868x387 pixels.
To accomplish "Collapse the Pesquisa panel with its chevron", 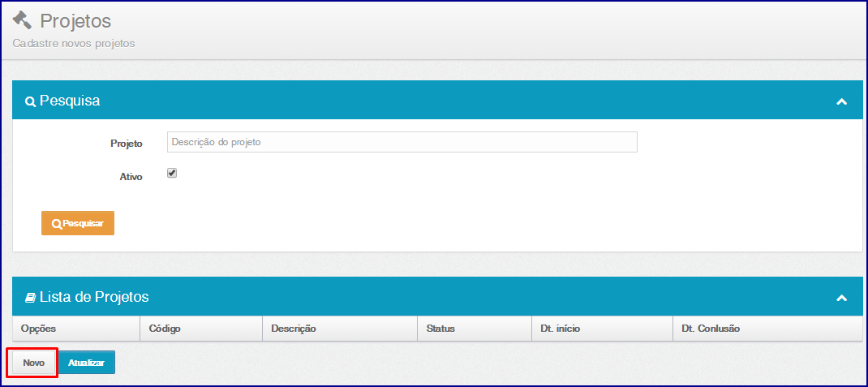I will (841, 101).
